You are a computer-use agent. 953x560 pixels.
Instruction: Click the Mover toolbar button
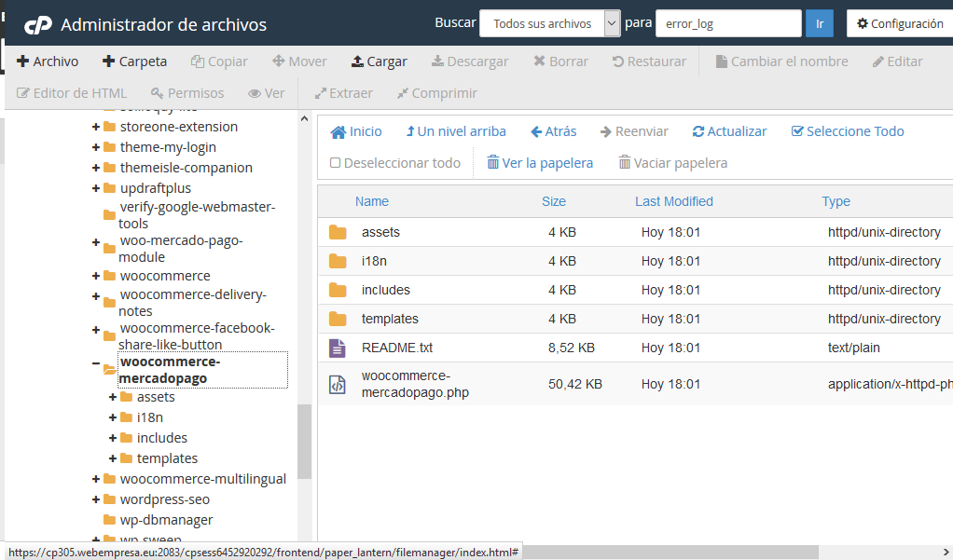(299, 61)
